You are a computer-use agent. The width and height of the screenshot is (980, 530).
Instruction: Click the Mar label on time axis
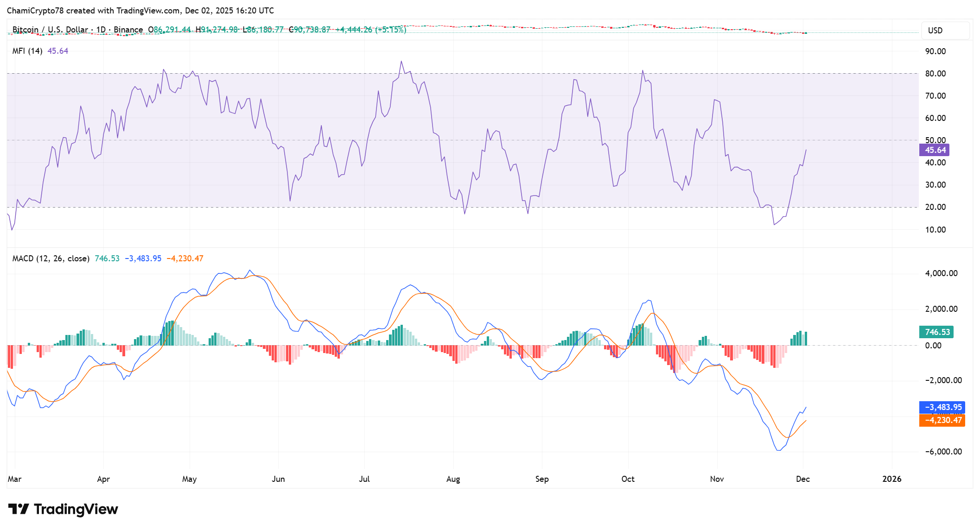[14, 479]
